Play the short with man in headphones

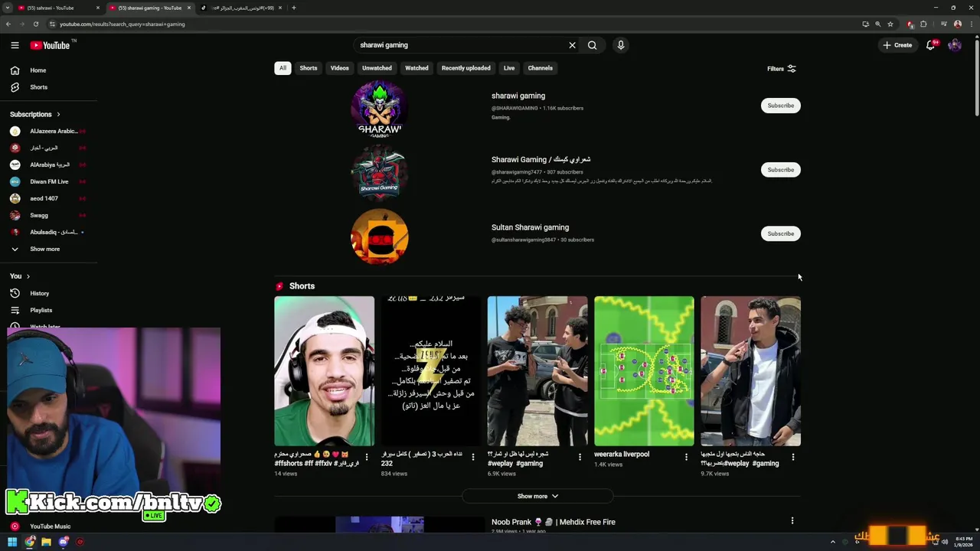point(325,371)
